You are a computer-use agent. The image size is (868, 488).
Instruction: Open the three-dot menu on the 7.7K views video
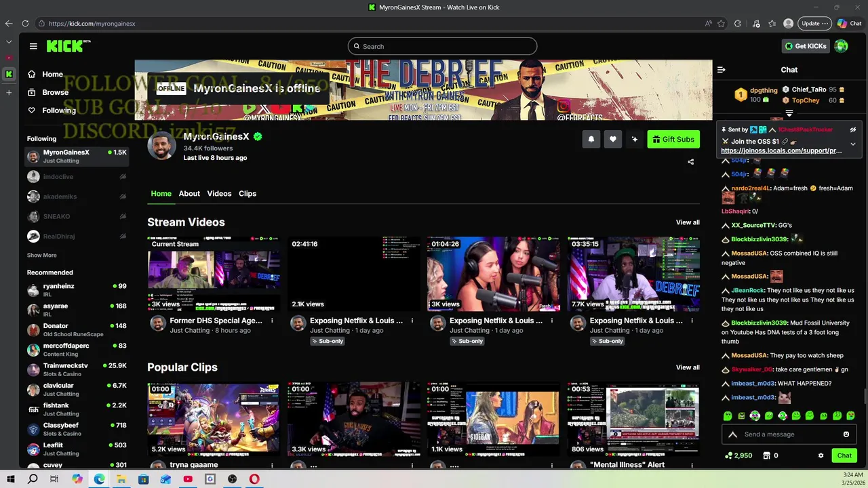692,321
